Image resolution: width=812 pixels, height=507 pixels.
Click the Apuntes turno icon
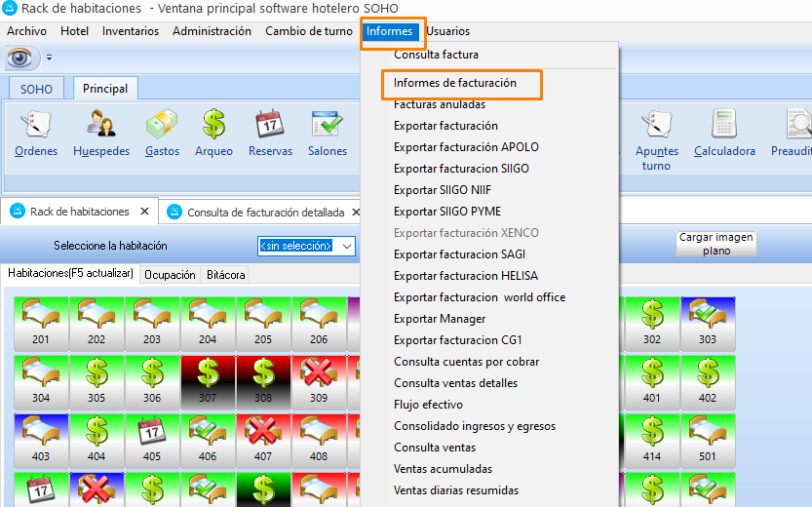click(x=656, y=139)
